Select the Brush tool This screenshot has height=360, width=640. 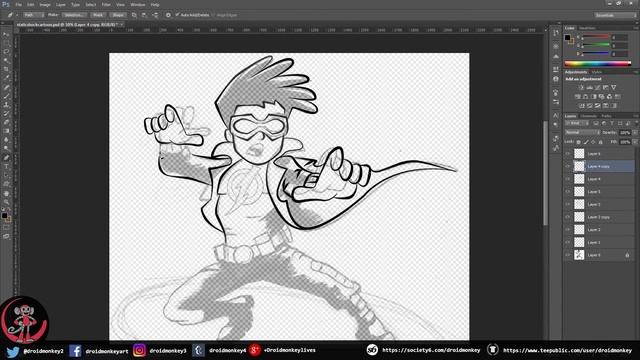(x=6, y=96)
